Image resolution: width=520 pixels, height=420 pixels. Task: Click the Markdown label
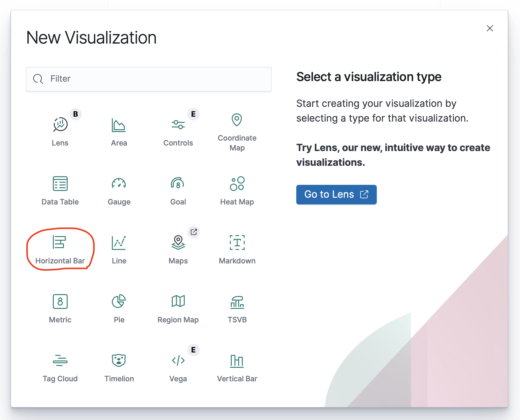(237, 261)
